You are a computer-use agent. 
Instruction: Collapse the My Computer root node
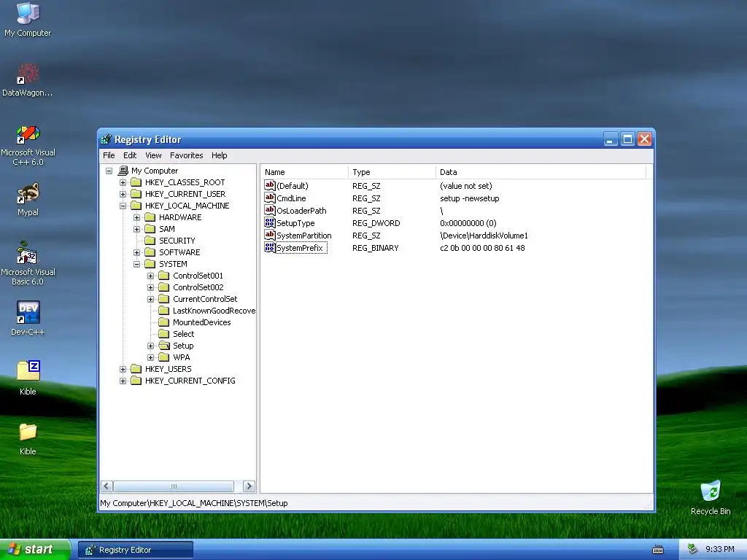109,171
